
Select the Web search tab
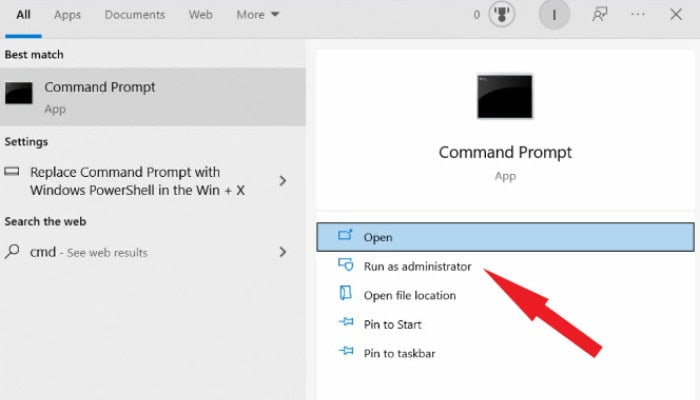tap(200, 15)
